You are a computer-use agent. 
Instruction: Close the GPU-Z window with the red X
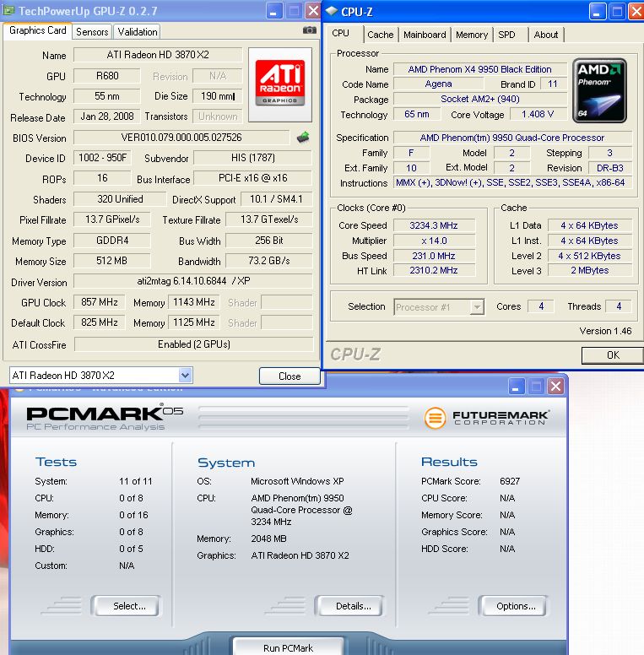312,11
